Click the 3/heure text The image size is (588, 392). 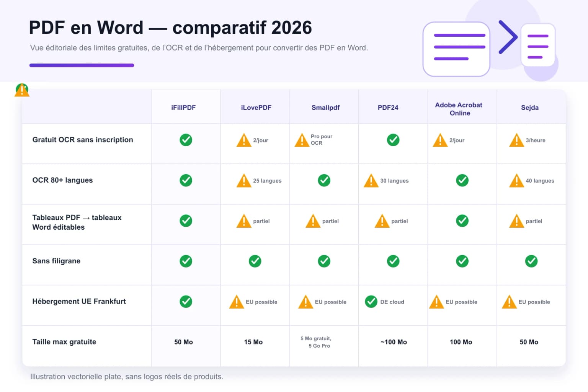(536, 140)
